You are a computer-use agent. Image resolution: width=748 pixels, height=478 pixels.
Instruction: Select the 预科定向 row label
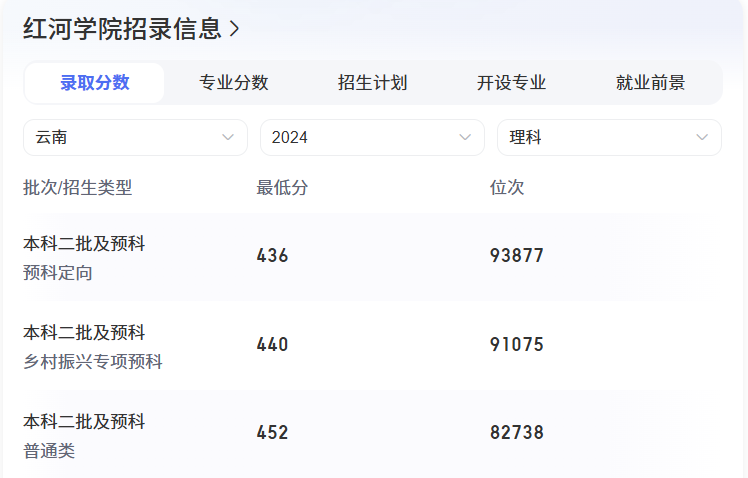(58, 273)
